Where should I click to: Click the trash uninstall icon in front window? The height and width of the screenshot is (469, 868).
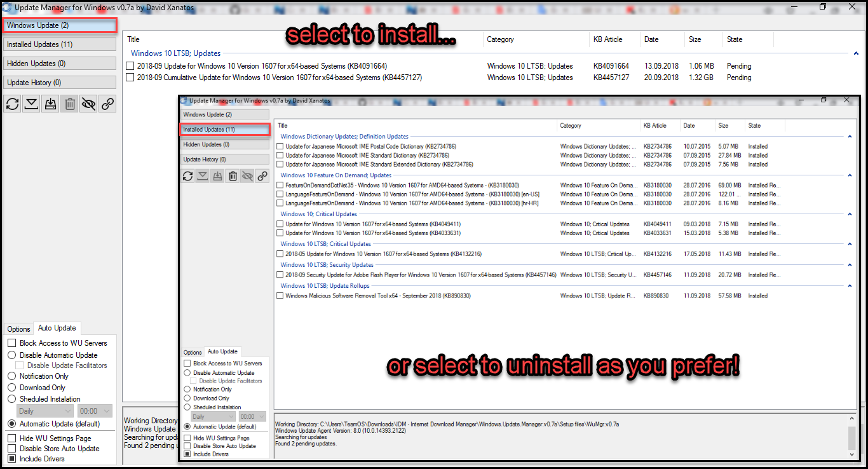(233, 176)
